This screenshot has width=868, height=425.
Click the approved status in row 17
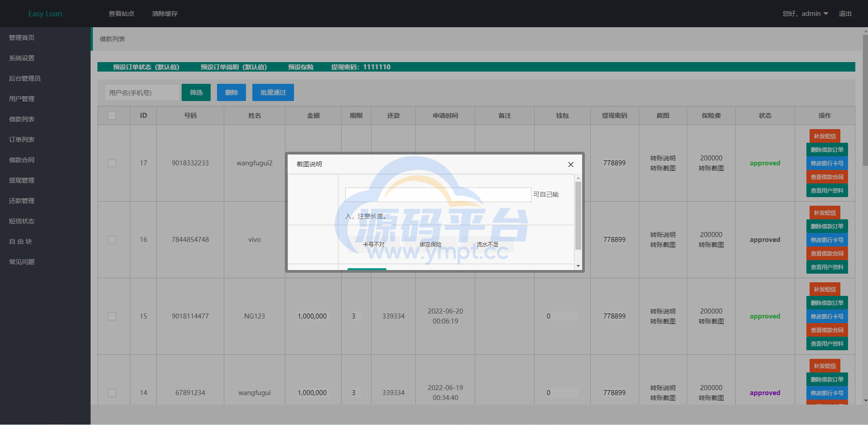pos(765,163)
